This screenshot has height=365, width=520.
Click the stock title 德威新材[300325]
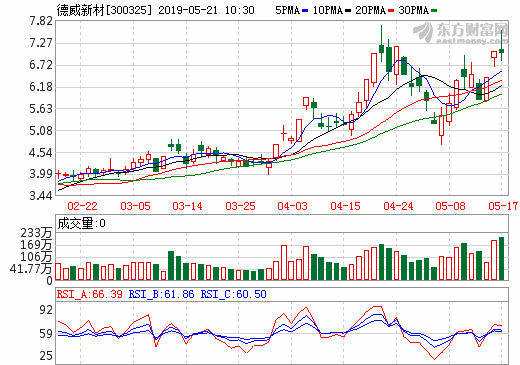coord(104,10)
